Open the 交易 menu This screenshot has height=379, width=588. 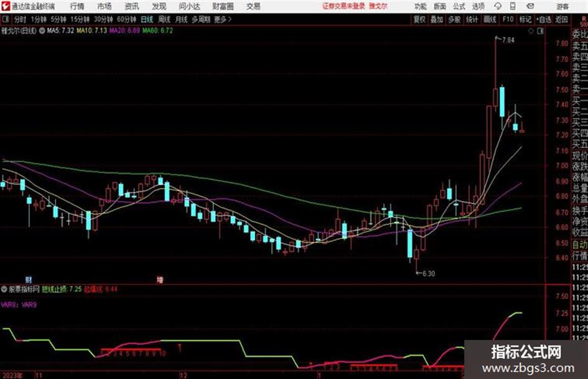253,6
